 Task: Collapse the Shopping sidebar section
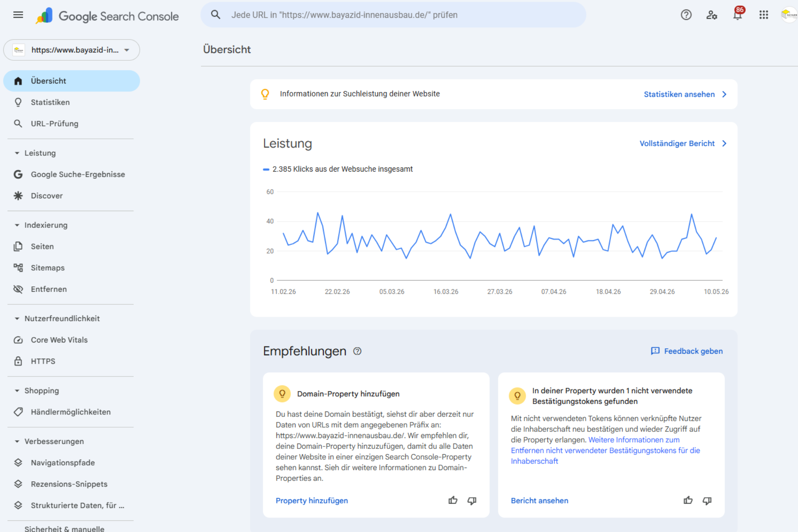tap(17, 391)
